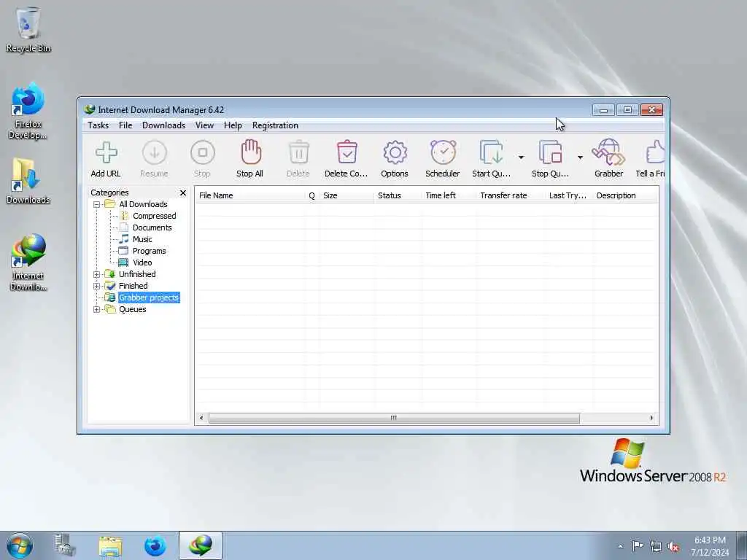
Task: Open the Registration menu
Action: point(275,125)
